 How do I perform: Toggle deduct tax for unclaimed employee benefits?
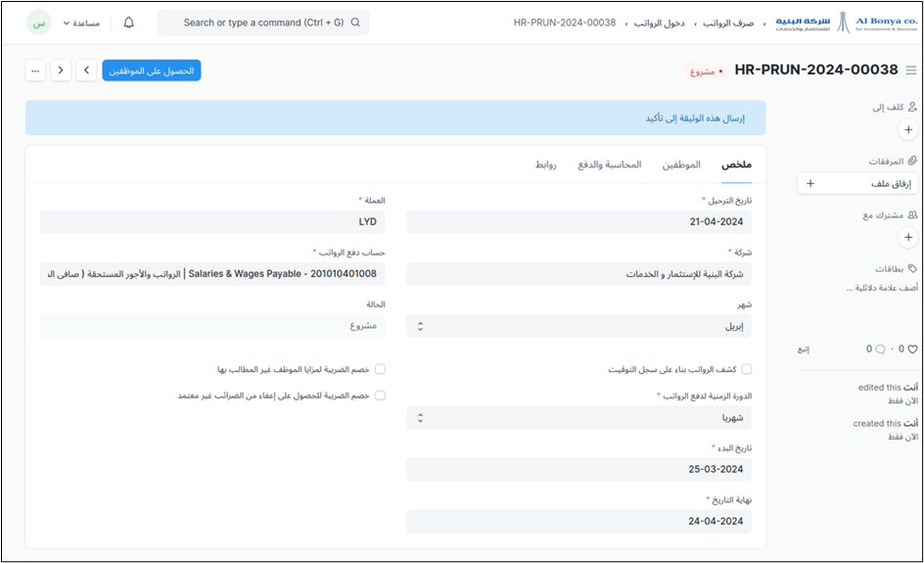[380, 369]
